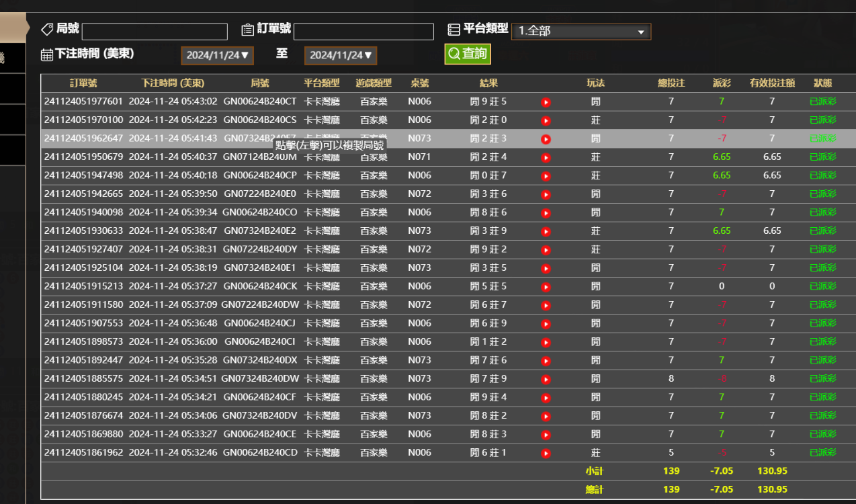
Task: Open the end date picker
Action: click(340, 55)
